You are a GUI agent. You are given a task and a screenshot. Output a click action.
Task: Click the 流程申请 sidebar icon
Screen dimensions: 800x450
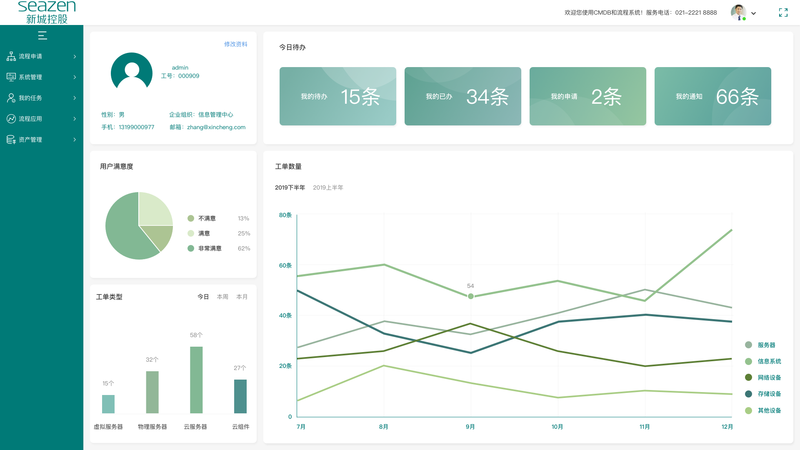pyautogui.click(x=11, y=56)
